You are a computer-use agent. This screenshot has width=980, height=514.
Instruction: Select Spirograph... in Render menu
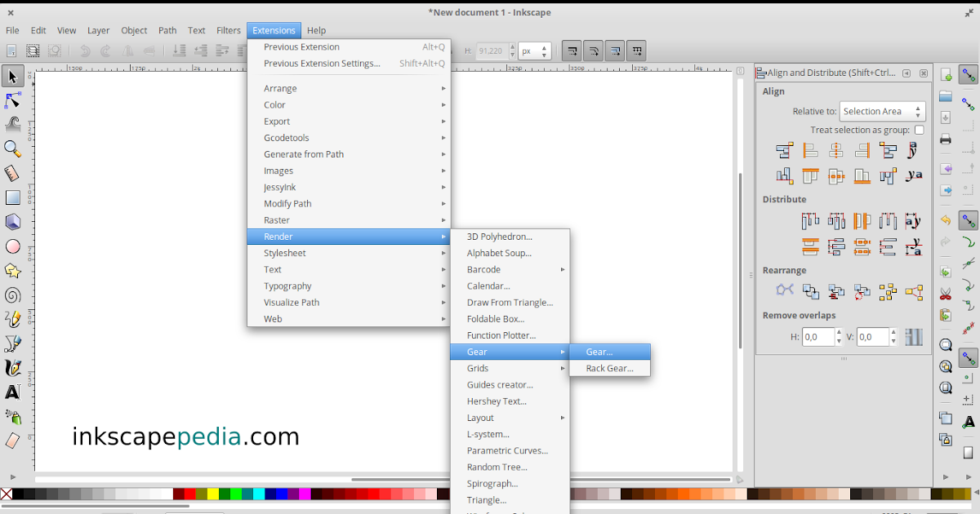click(x=510, y=483)
